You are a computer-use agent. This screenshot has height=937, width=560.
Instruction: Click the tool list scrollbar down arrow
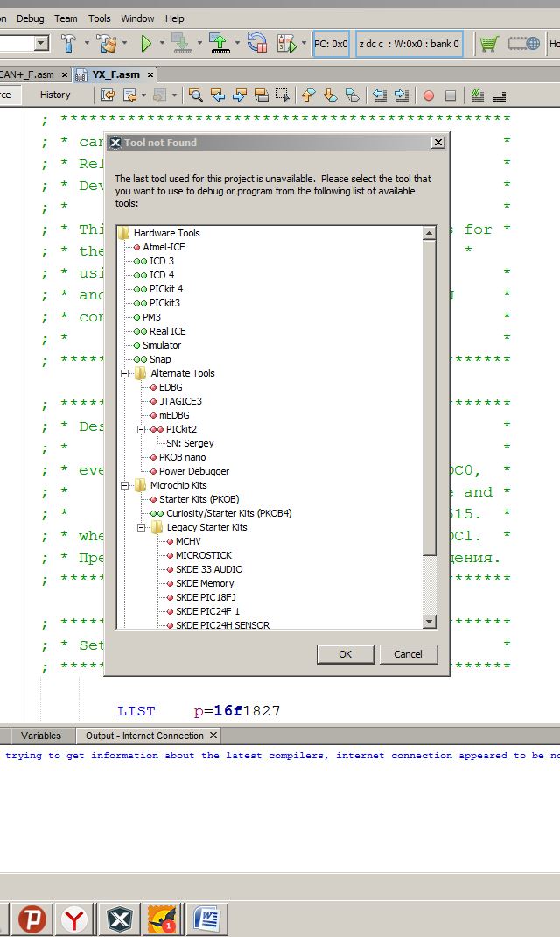[x=429, y=622]
